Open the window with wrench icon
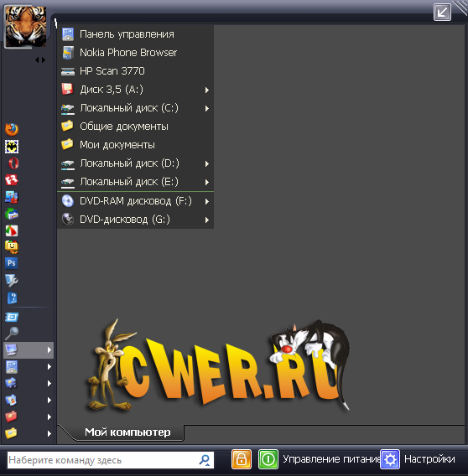This screenshot has height=476, width=468. (12, 281)
